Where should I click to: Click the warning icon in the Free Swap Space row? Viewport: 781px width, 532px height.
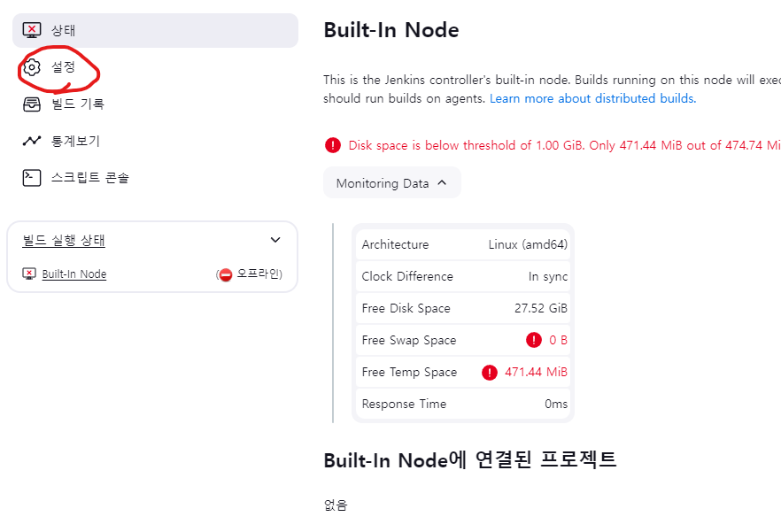(534, 340)
